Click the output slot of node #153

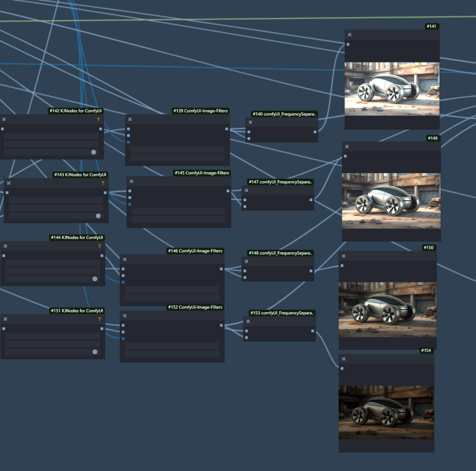point(313,331)
